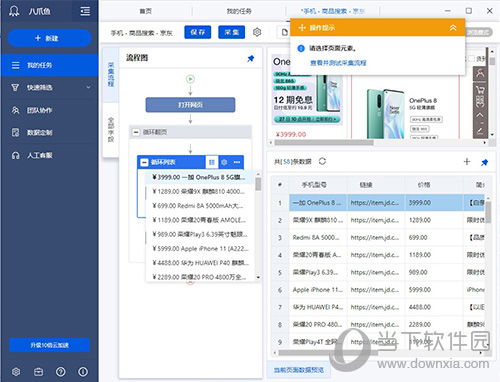
Task: Select the ¥699.00 Redmi 8A list item
Action: point(200,206)
